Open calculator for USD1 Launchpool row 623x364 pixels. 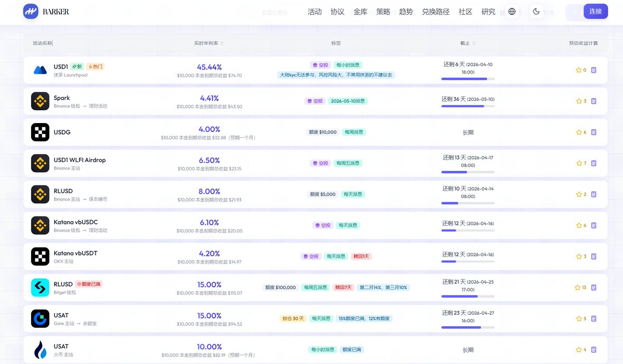click(594, 70)
